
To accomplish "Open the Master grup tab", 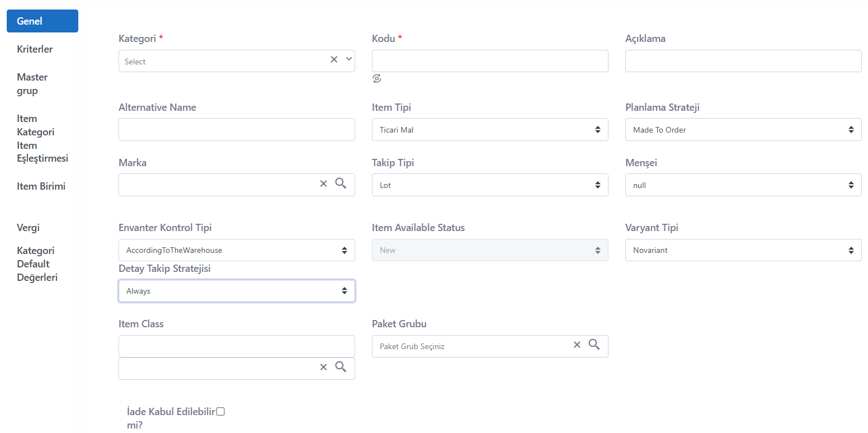I will click(x=32, y=84).
